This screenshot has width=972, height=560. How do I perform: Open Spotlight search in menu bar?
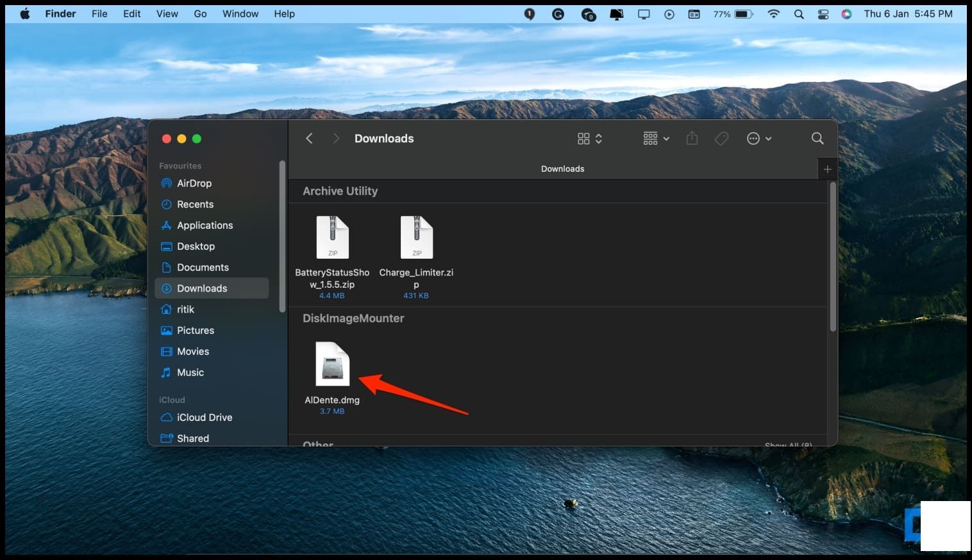(799, 13)
